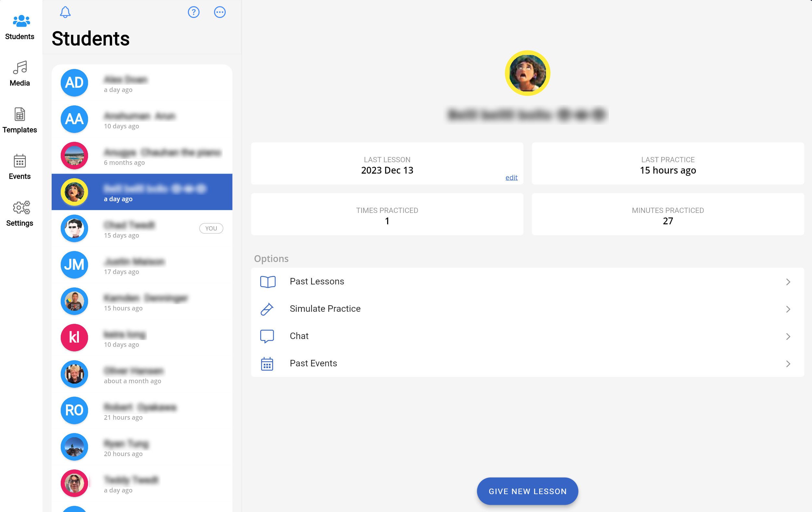Expand the Past Events chevron arrow
The height and width of the screenshot is (512, 812).
(x=788, y=364)
